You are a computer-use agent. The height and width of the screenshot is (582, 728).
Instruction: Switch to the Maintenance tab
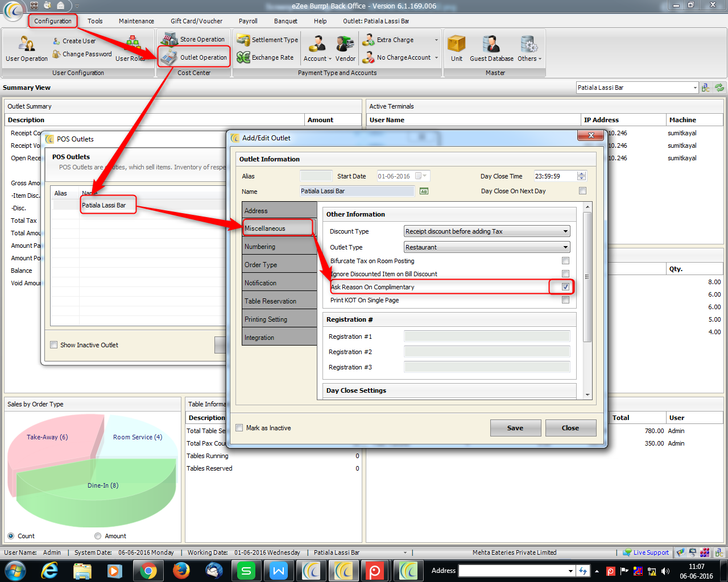click(136, 21)
